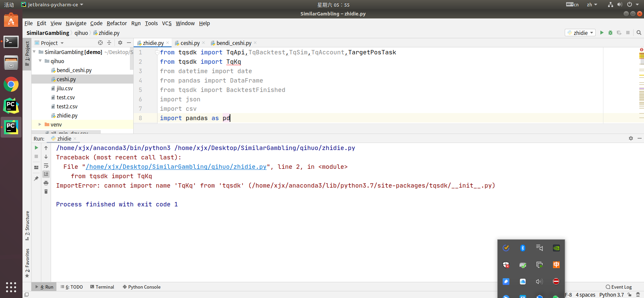Open Event Log
This screenshot has width=644, height=298.
click(619, 287)
